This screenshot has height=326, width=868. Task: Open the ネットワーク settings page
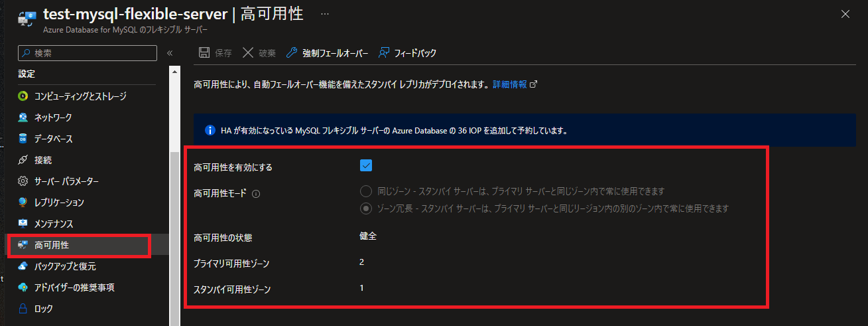[x=53, y=118]
